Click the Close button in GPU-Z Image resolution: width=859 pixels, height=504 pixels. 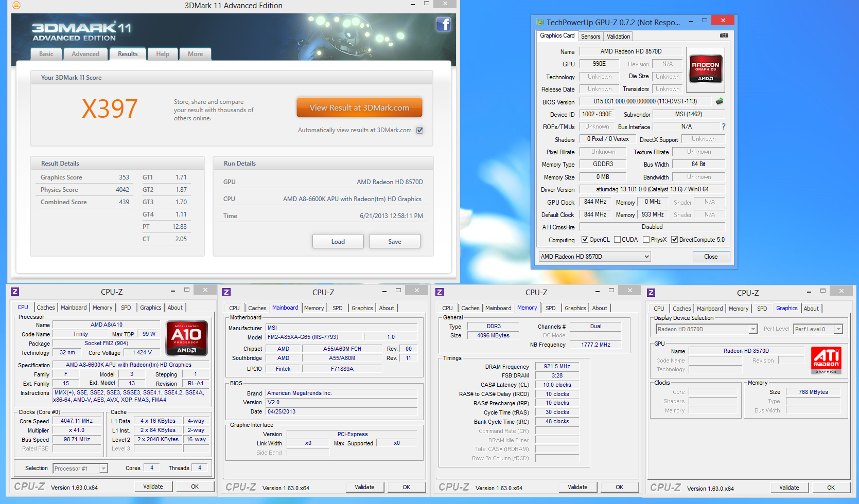pos(711,257)
